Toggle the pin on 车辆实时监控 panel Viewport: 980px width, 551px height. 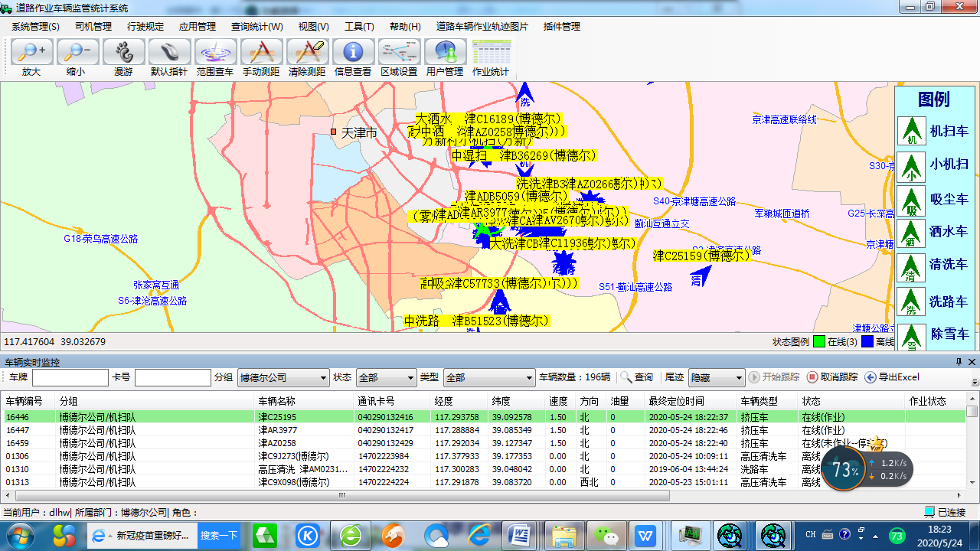959,362
